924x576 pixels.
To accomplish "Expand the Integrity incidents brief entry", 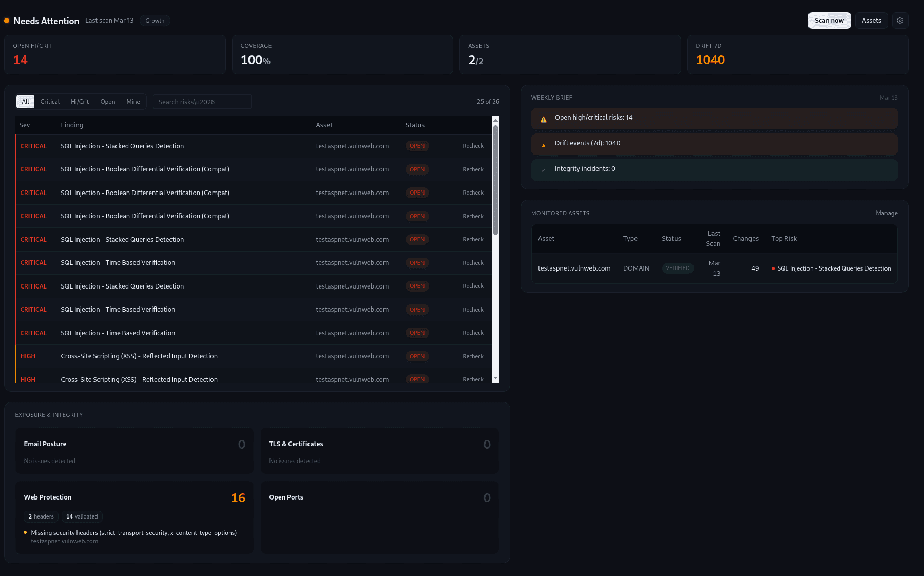I will [714, 169].
